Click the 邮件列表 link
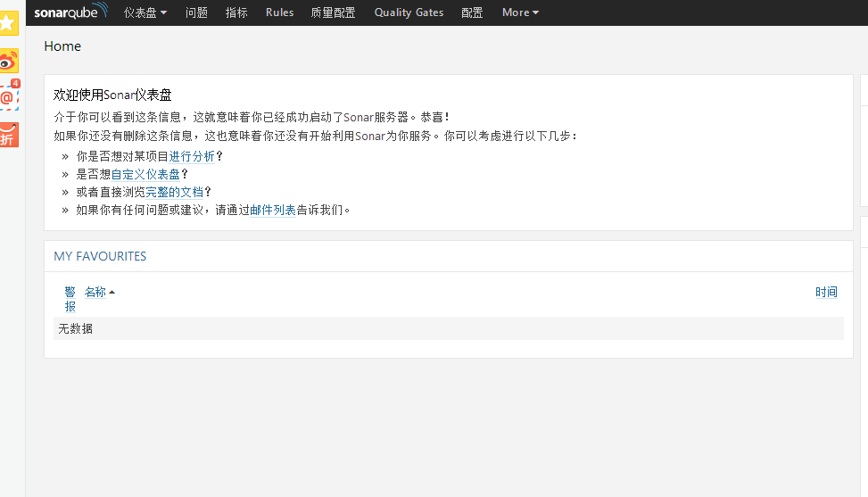This screenshot has height=497, width=868. (x=273, y=211)
